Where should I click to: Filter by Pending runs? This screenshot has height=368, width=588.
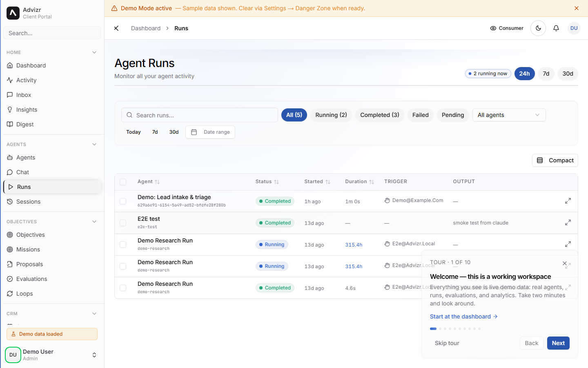click(x=453, y=115)
